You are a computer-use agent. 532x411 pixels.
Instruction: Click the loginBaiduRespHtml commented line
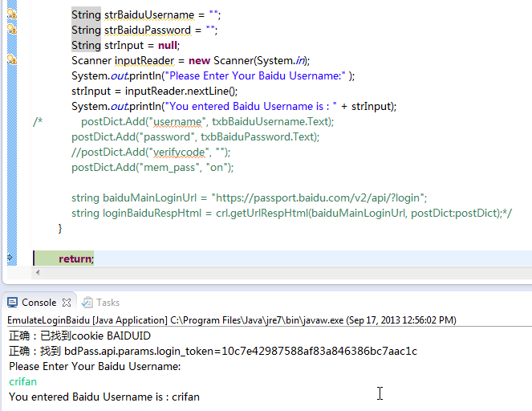click(x=291, y=214)
